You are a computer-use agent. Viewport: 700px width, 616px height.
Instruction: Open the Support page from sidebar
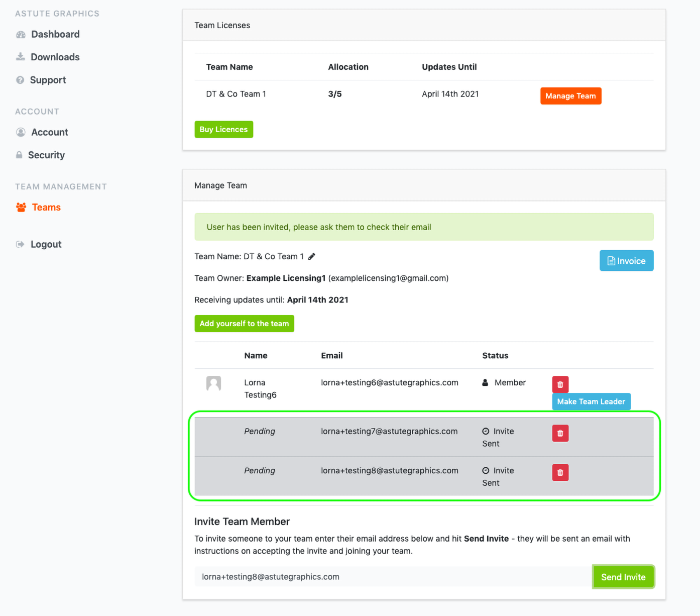(x=48, y=80)
